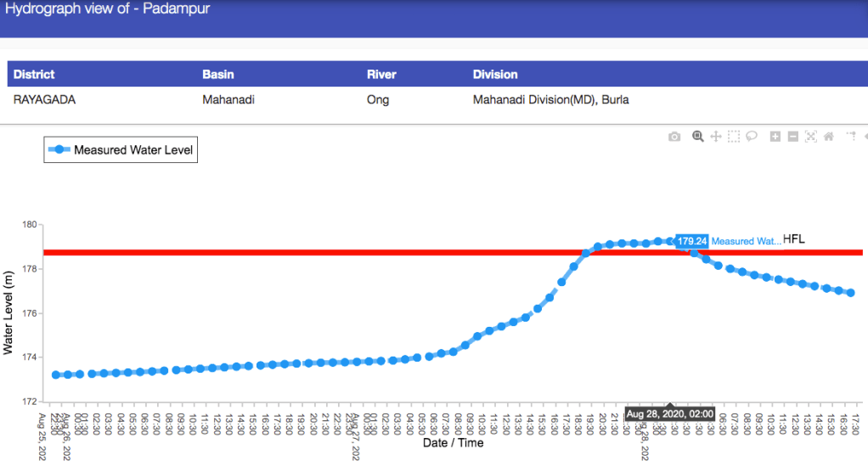Click the last data point on curve

[850, 293]
